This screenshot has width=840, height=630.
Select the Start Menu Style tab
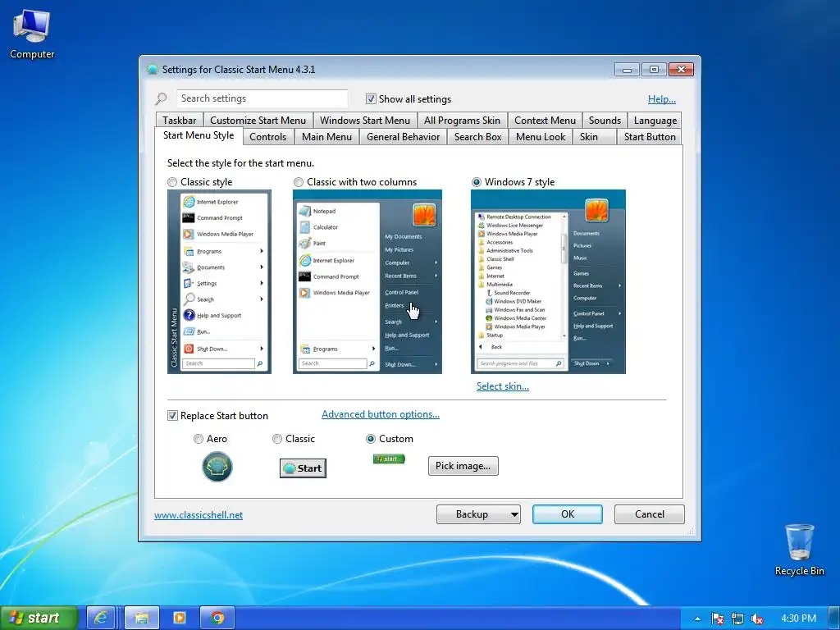click(199, 135)
